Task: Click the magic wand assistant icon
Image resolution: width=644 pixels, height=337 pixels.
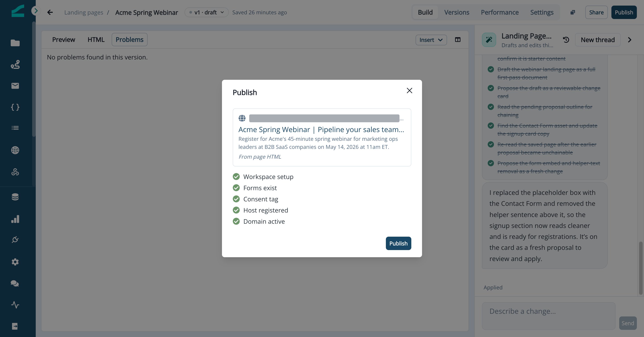Action: tap(489, 40)
